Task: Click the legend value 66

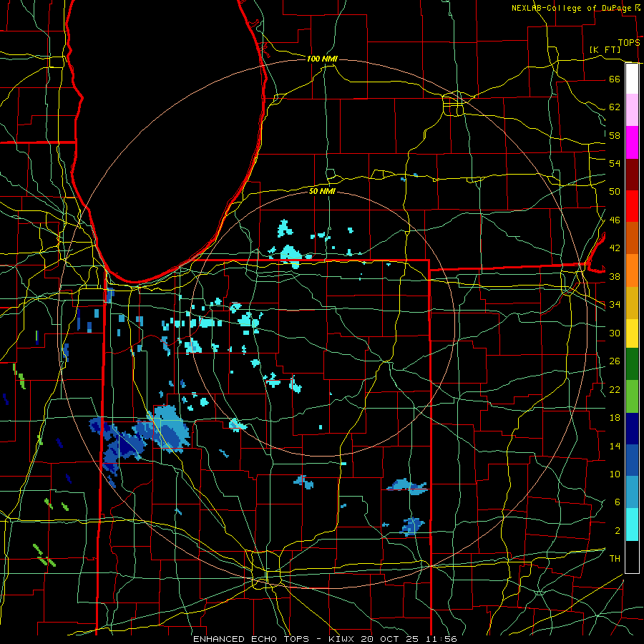Action: pyautogui.click(x=615, y=79)
